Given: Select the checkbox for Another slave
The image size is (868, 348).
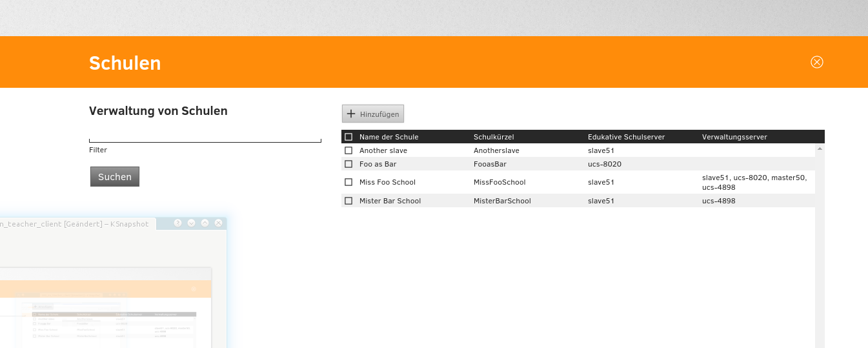Looking at the screenshot, I should 348,150.
